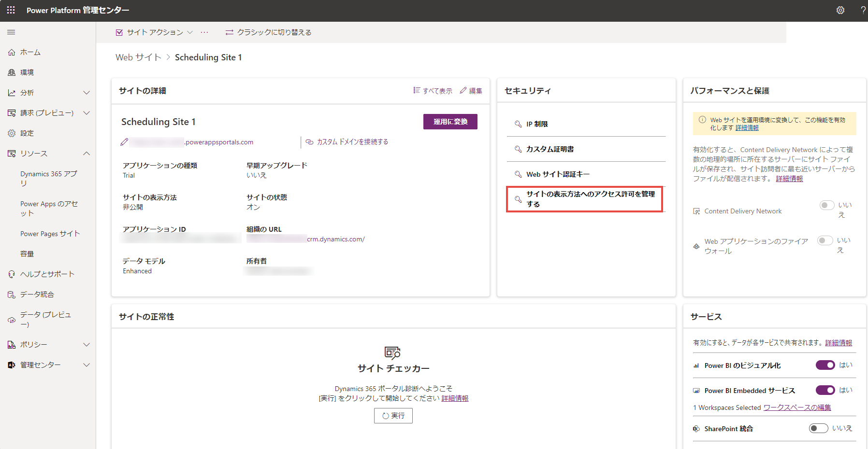Click the リソース resources icon
This screenshot has height=449, width=868.
[12, 154]
